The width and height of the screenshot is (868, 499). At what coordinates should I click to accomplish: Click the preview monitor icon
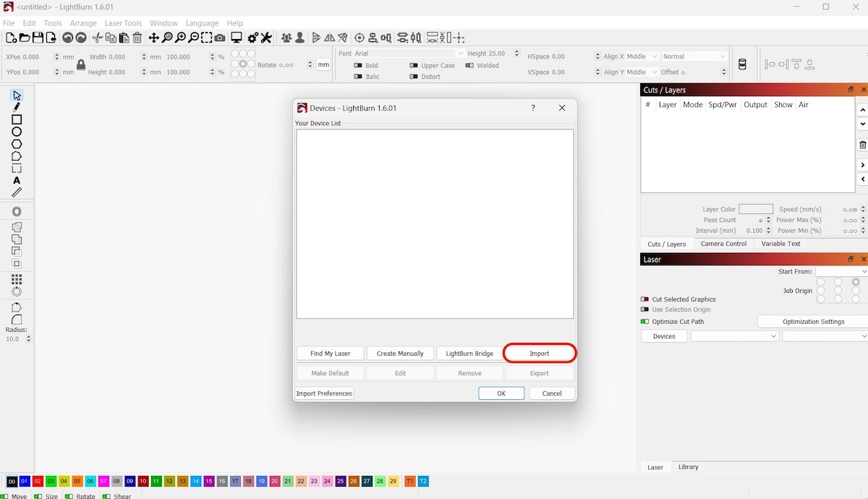click(237, 38)
